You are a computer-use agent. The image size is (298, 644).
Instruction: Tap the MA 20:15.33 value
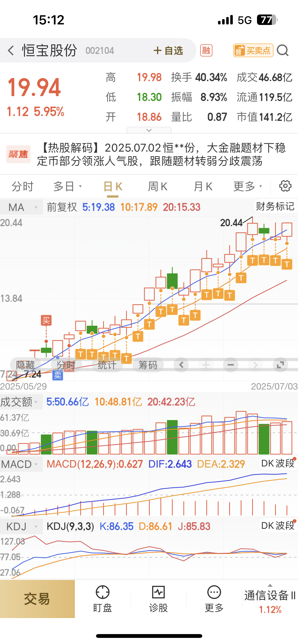[182, 207]
